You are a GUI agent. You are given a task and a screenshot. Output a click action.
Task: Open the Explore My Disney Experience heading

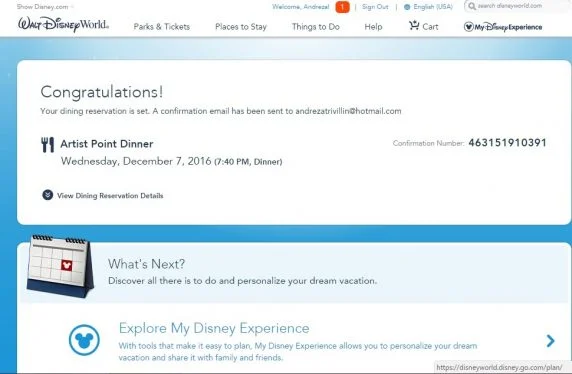214,328
